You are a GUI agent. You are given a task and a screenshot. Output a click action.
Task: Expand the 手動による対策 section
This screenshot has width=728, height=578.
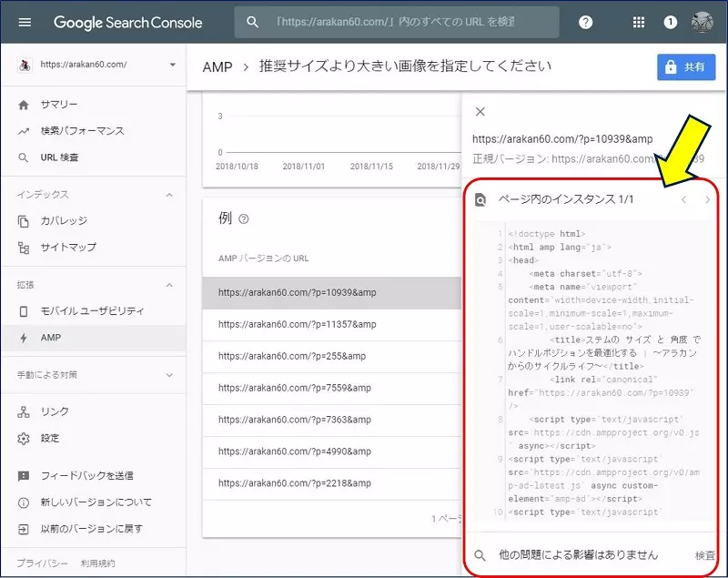pos(169,375)
